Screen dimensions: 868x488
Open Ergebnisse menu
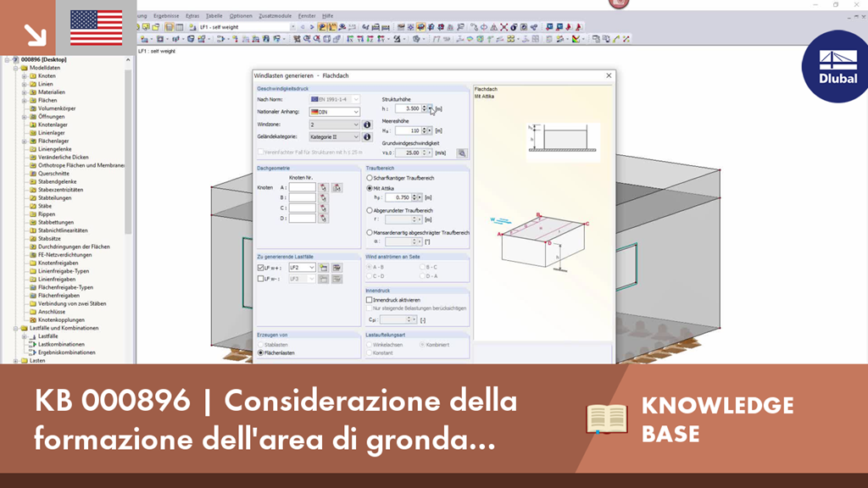click(166, 16)
